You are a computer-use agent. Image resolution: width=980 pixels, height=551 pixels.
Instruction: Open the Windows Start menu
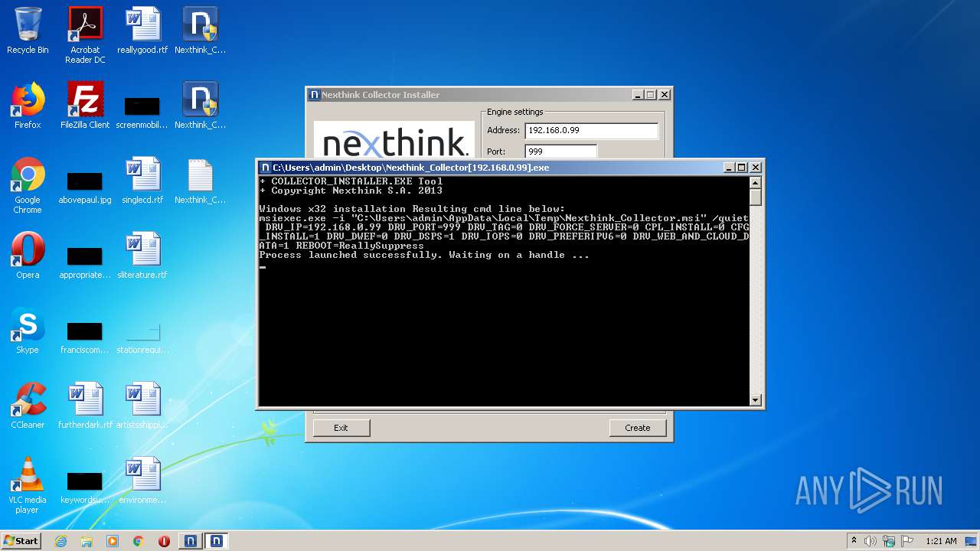pyautogui.click(x=21, y=541)
